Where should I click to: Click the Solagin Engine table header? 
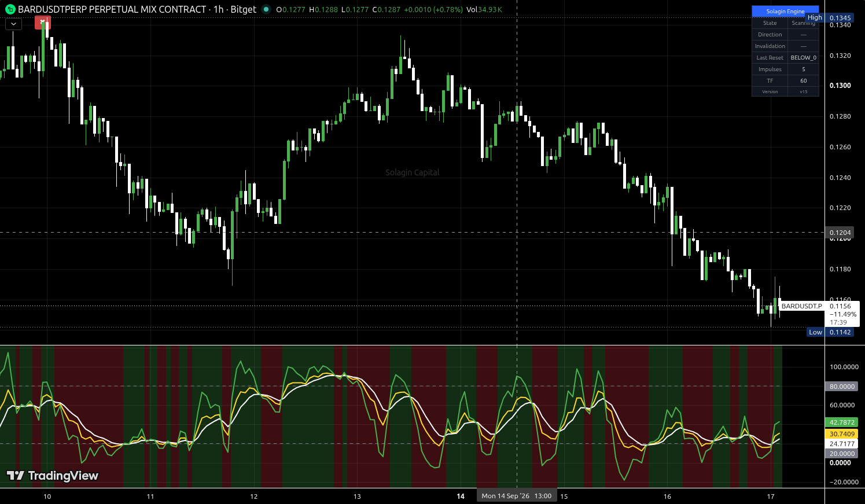(785, 11)
